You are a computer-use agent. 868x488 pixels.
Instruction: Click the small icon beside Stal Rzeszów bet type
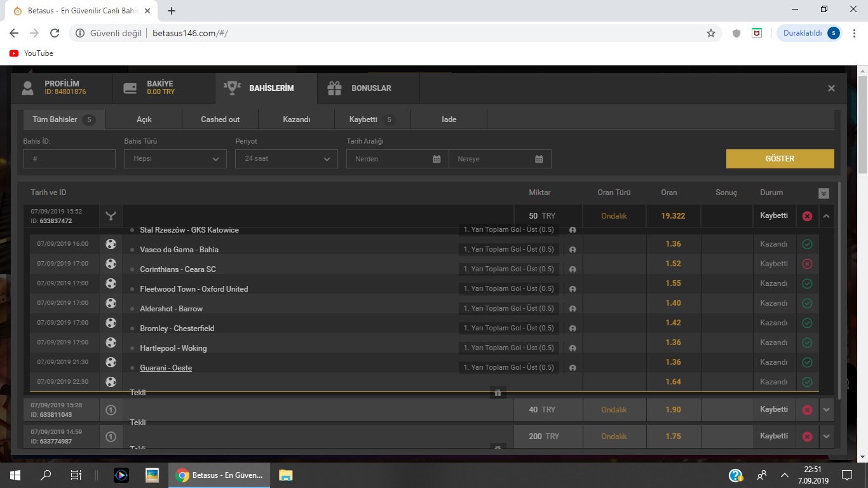click(573, 230)
